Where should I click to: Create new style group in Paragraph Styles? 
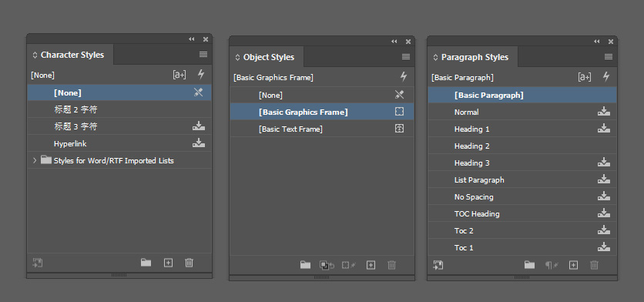point(529,265)
